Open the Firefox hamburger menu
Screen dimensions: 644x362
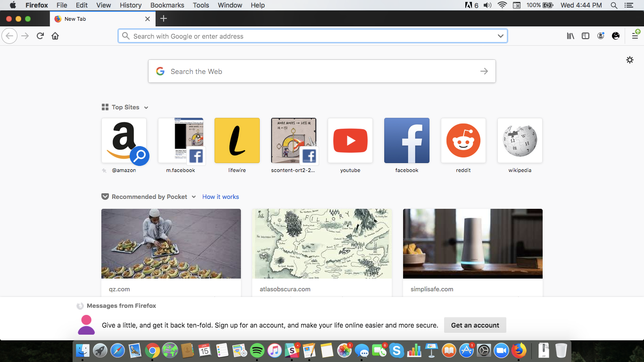pyautogui.click(x=635, y=36)
